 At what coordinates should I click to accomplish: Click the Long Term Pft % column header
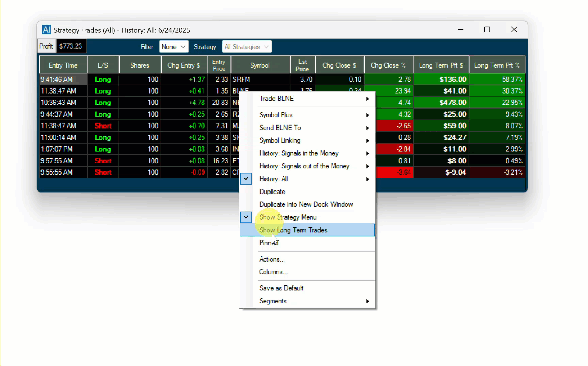pyautogui.click(x=497, y=65)
